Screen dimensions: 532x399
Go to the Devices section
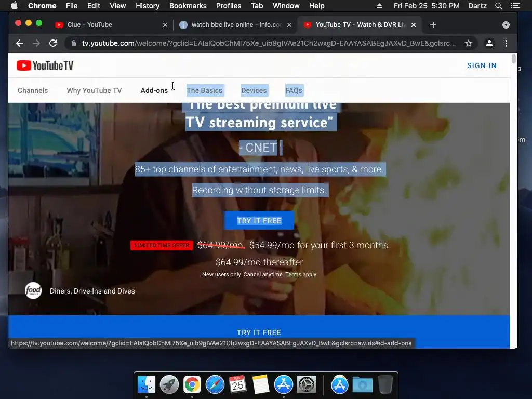click(254, 90)
